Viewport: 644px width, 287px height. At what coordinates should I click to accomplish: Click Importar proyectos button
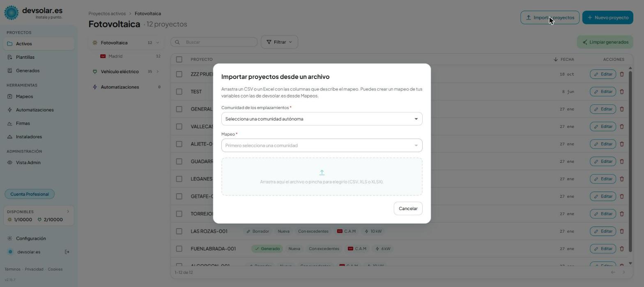point(550,17)
